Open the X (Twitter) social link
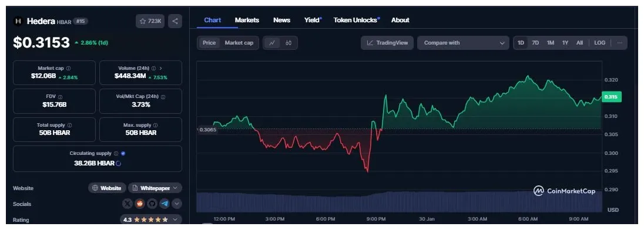644x230 pixels. click(128, 204)
